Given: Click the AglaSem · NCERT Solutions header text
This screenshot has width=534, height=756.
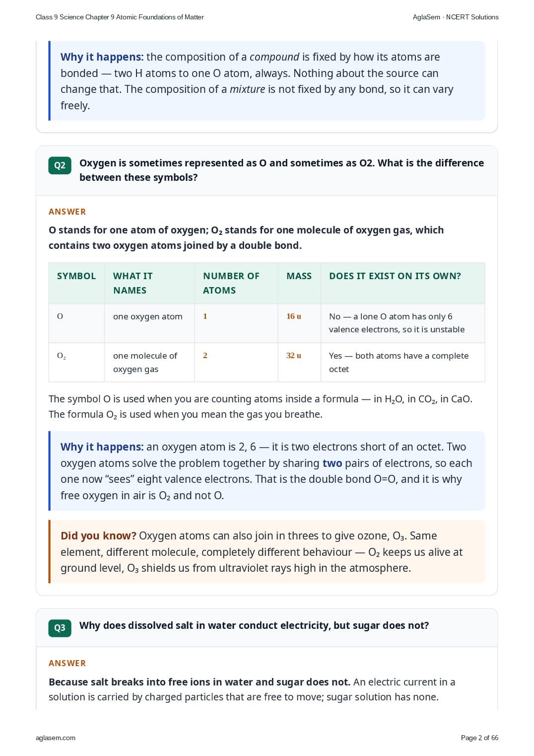Looking at the screenshot, I should [x=456, y=17].
